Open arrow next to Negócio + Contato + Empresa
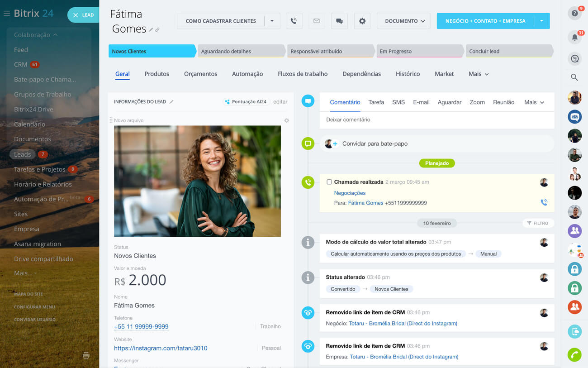 click(x=541, y=21)
